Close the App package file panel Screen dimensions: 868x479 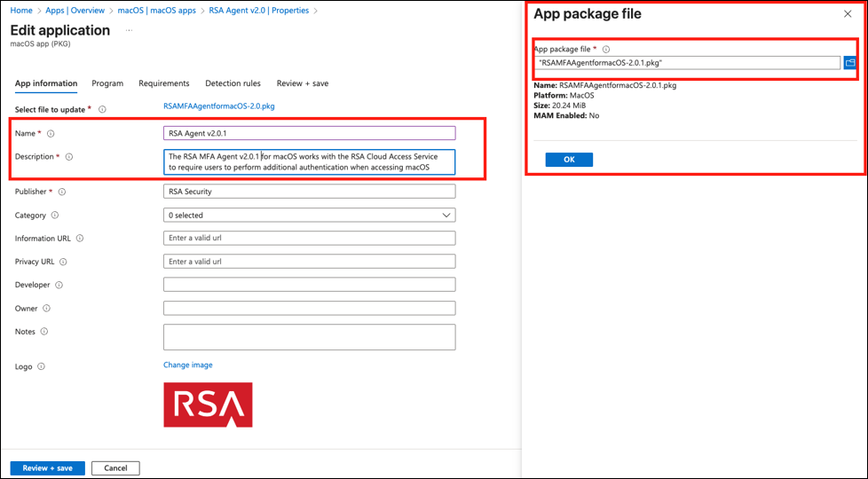[847, 14]
